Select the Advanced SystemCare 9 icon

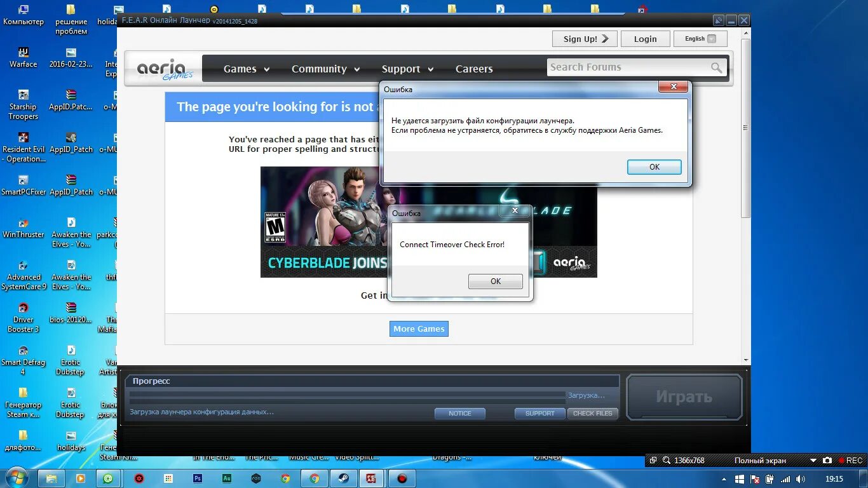tap(24, 275)
